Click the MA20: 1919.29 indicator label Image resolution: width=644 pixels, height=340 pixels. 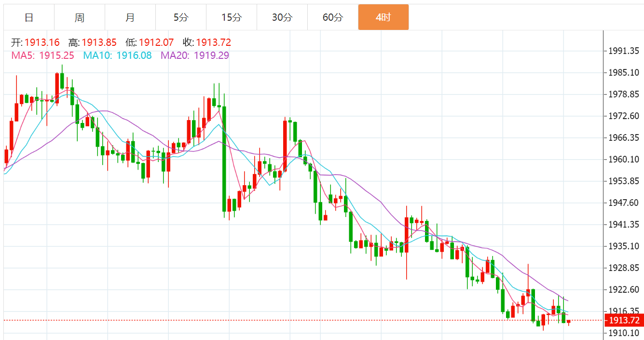195,55
